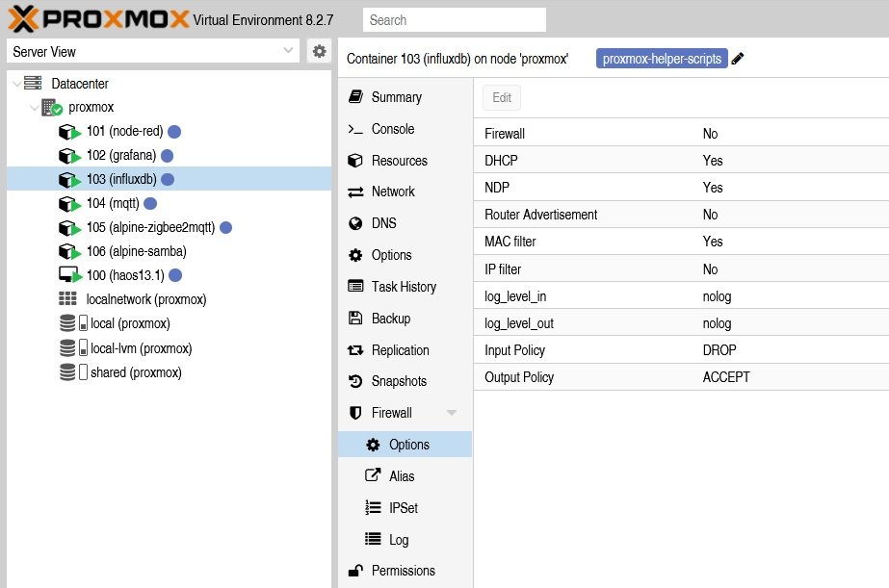Click the Search input field

point(454,19)
